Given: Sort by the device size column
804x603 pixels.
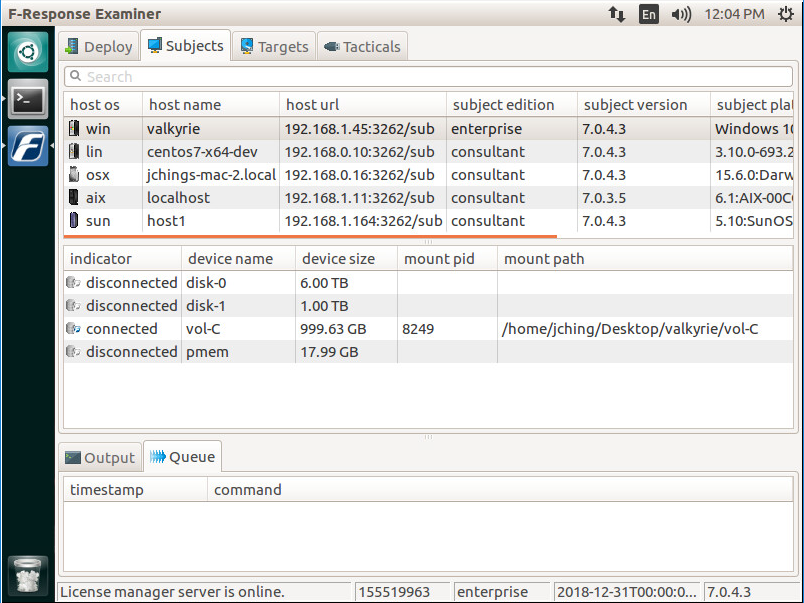Looking at the screenshot, I should tap(346, 258).
